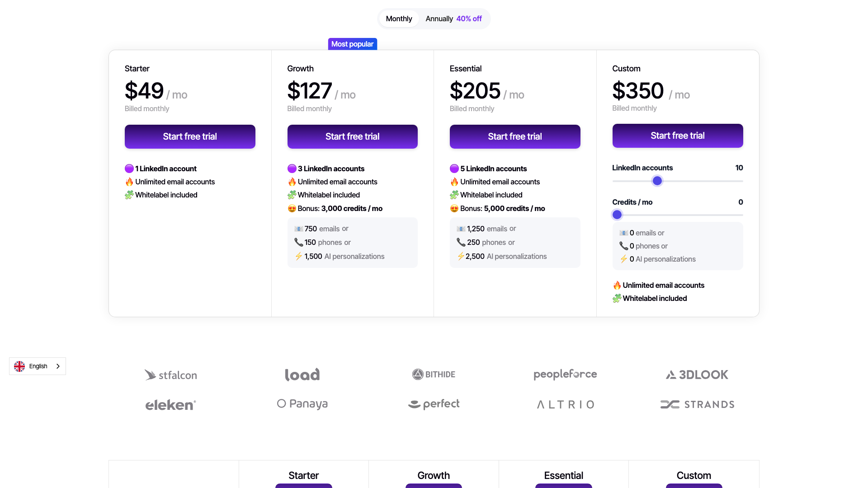Click the BITHIDE logo
The image size is (868, 488).
[434, 374]
